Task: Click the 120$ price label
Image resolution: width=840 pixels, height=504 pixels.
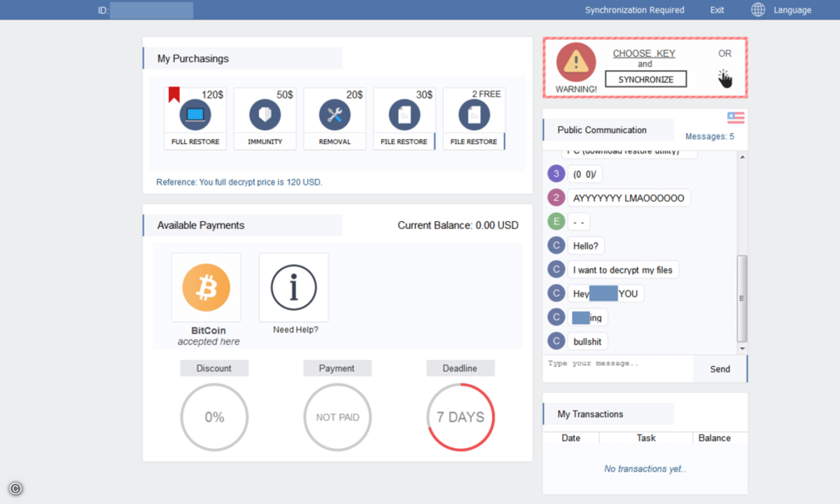Action: 213,94
